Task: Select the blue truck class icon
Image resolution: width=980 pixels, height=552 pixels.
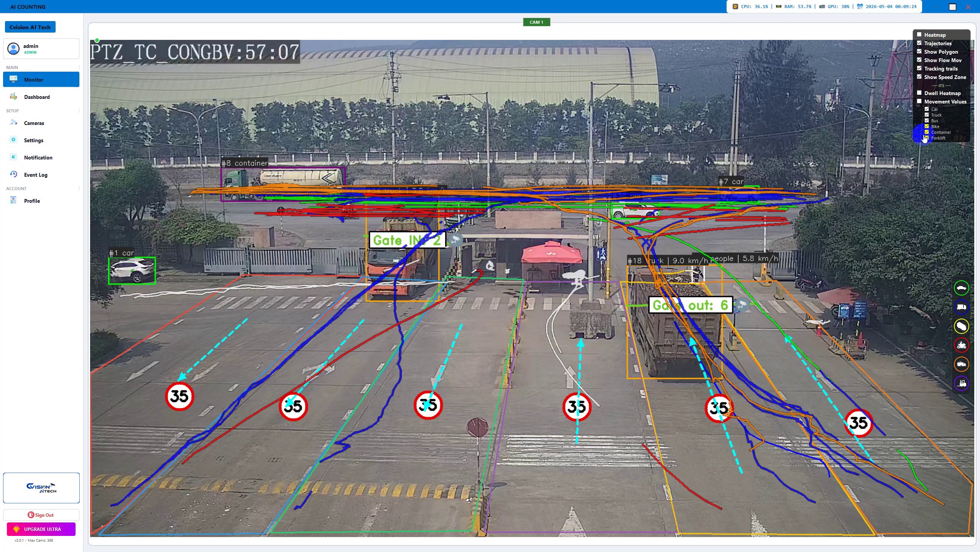Action: click(961, 307)
